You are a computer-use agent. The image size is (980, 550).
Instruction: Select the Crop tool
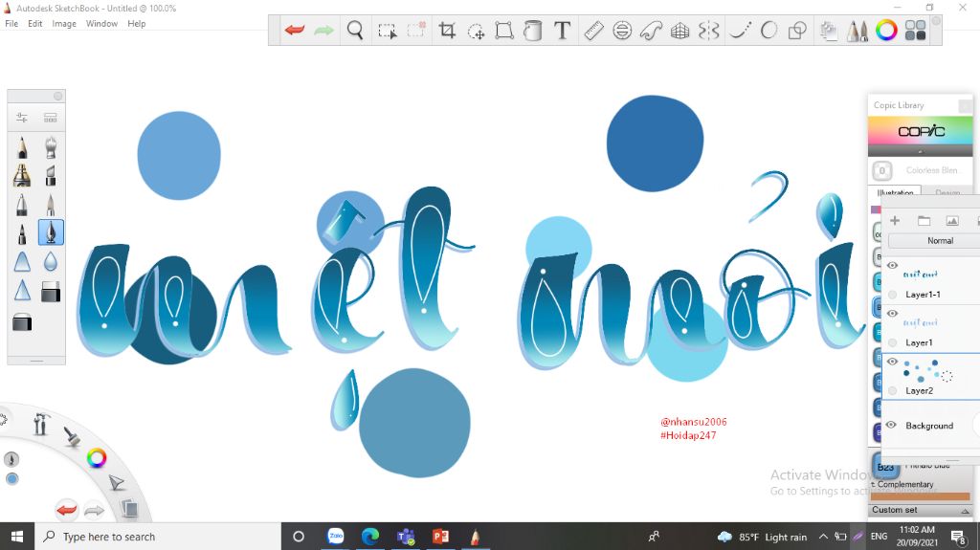pyautogui.click(x=447, y=30)
